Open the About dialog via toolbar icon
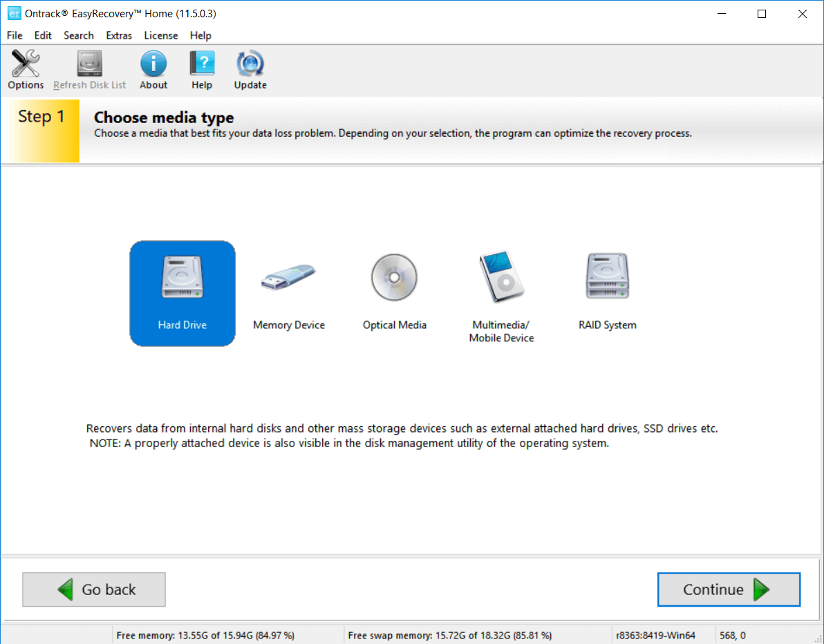Viewport: 824px width, 644px height. pos(153,69)
